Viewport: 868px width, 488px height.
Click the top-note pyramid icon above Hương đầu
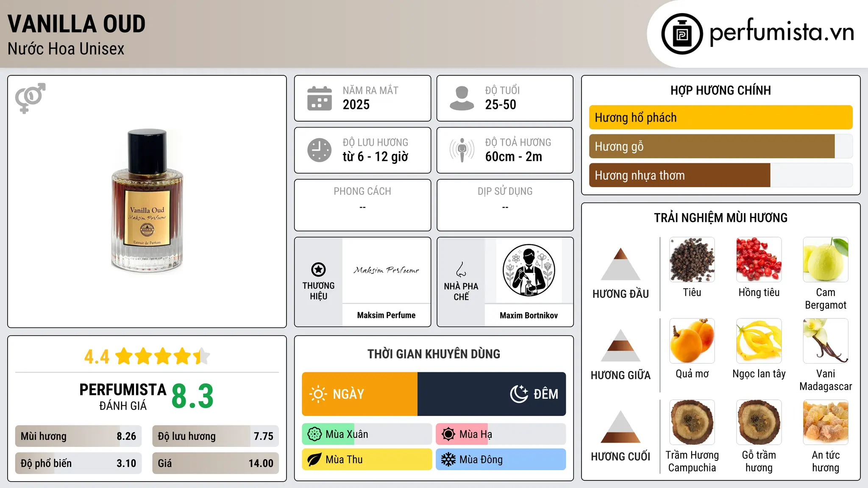[x=620, y=264]
